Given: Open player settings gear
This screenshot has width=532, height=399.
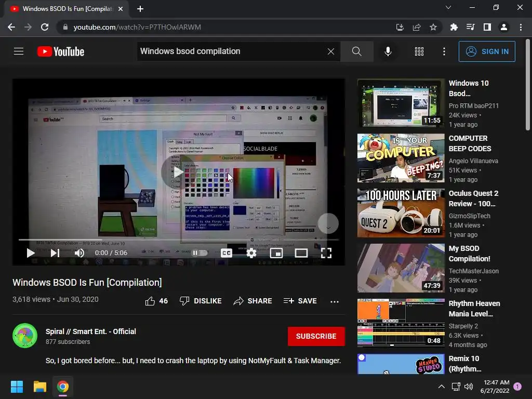Looking at the screenshot, I should click(x=251, y=253).
